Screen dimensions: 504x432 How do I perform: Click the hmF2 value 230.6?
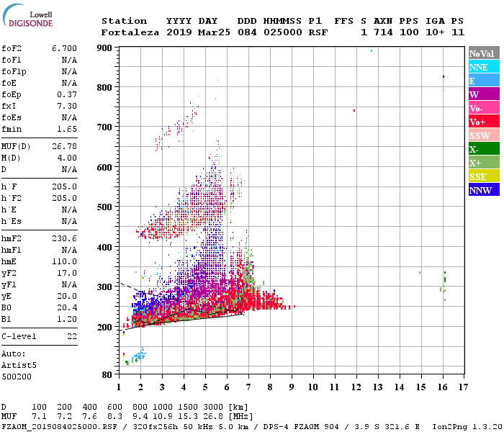[64, 238]
